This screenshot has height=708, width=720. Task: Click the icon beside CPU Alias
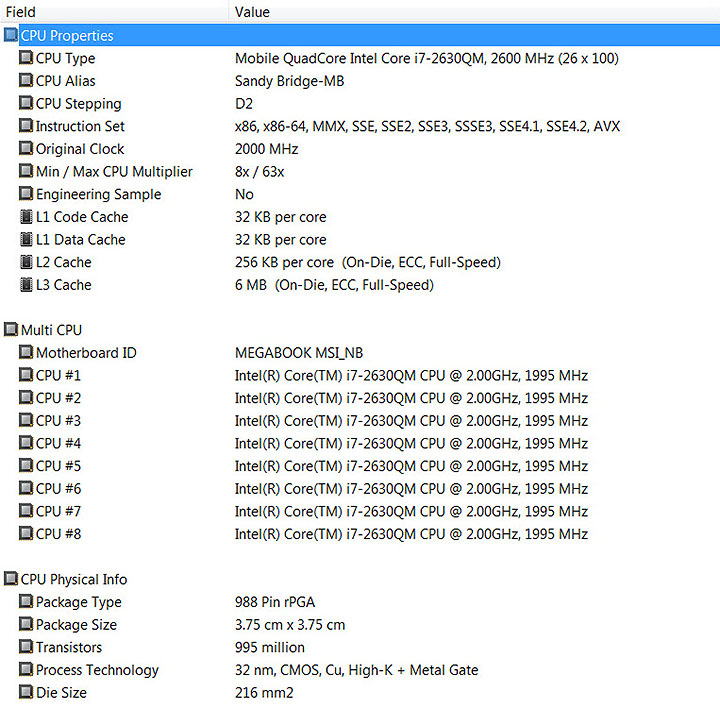[x=26, y=80]
